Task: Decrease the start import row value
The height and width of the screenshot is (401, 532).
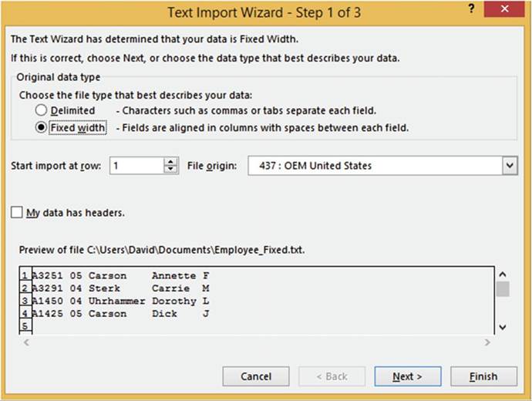Action: pyautogui.click(x=171, y=170)
